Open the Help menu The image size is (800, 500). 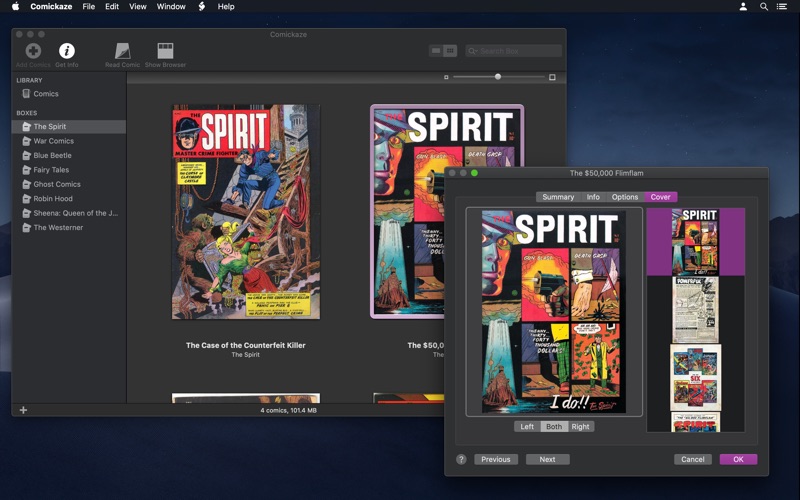(226, 7)
